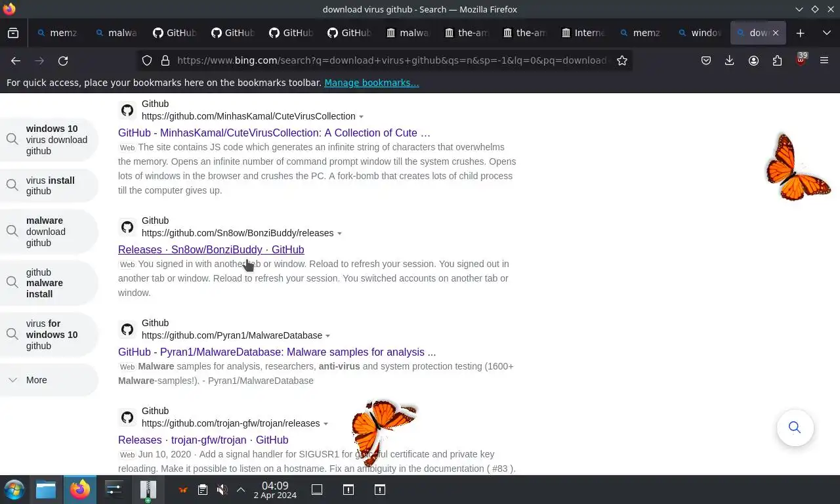Open the CuteVirusCollection GitHub result title
Image resolution: width=840 pixels, height=504 pixels.
point(274,133)
